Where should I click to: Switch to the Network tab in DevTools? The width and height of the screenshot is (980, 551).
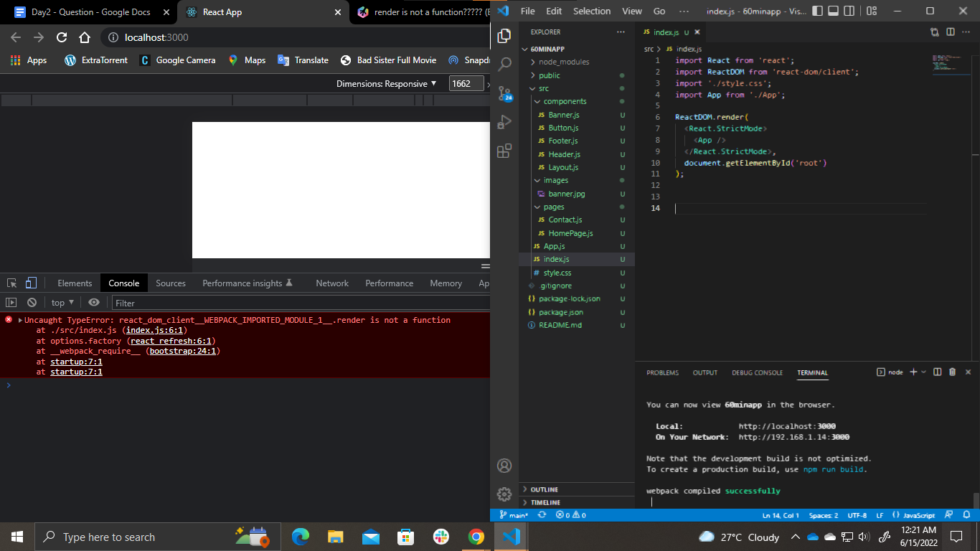(x=331, y=283)
